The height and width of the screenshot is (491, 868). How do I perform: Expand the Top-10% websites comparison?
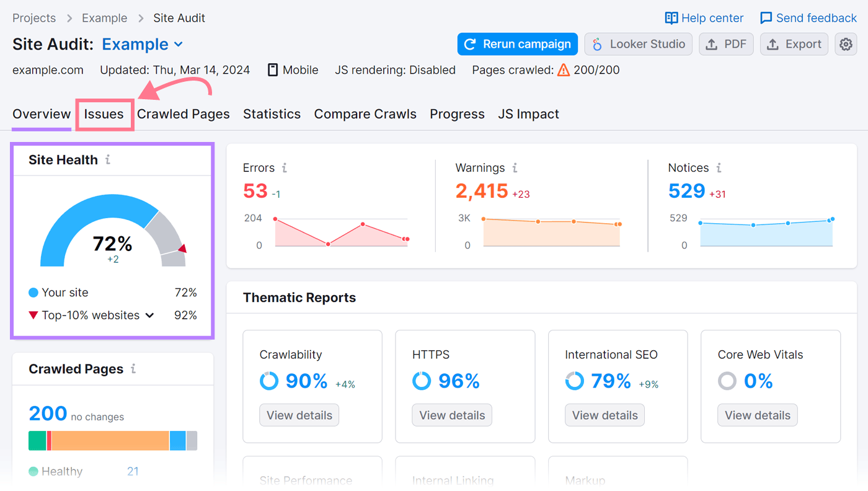coord(149,315)
